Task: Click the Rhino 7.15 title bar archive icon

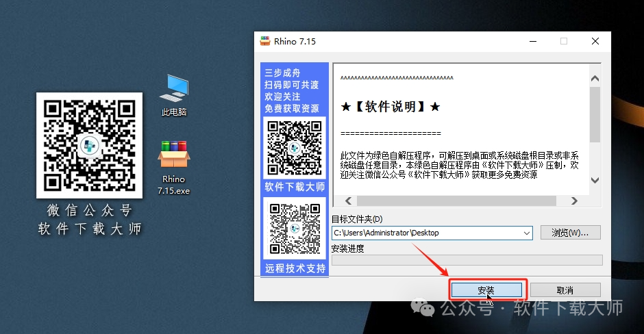Action: pyautogui.click(x=265, y=41)
